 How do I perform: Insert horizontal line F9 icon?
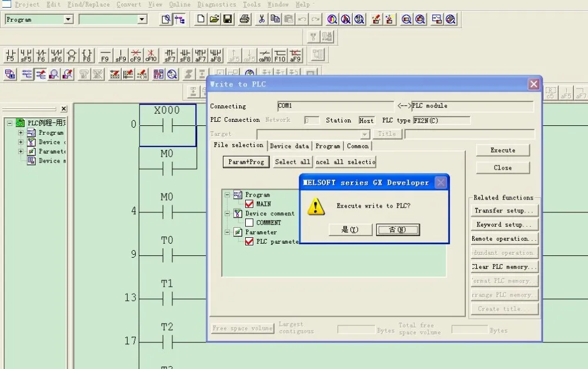click(105, 55)
